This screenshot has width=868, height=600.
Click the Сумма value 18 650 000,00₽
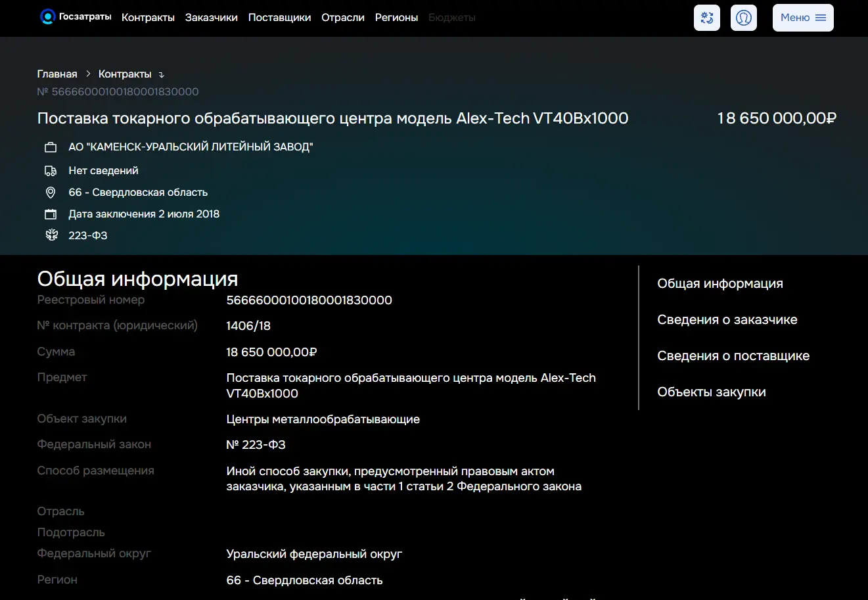(x=272, y=352)
